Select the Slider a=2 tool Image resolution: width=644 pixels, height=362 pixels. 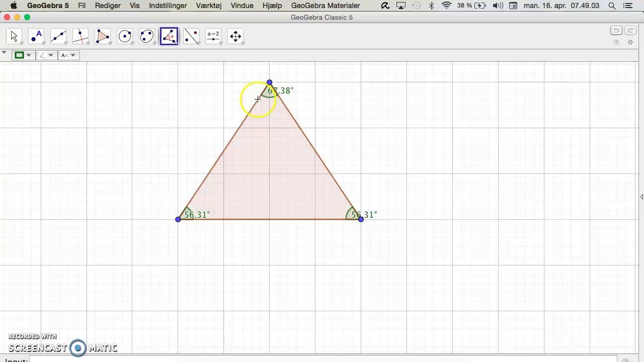213,36
